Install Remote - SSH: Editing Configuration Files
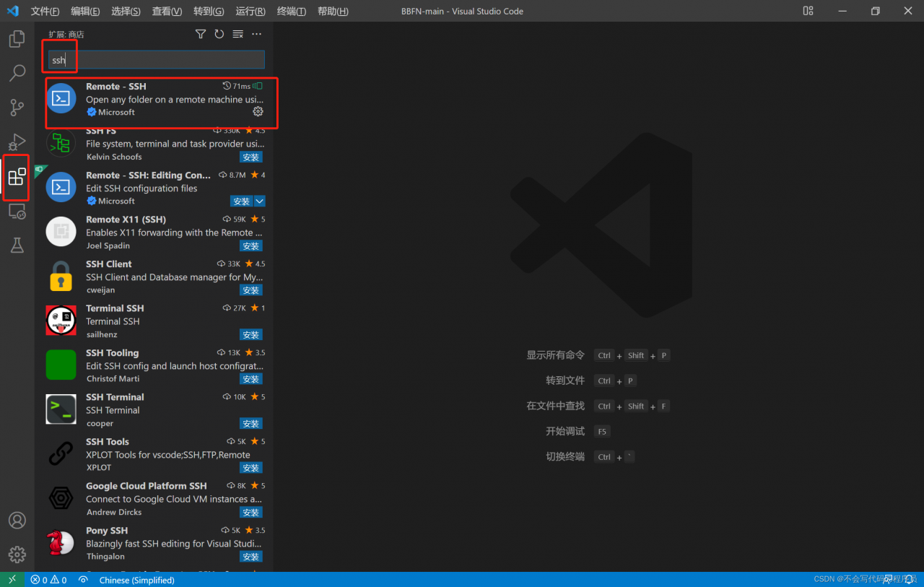The height and width of the screenshot is (587, 924). tap(242, 201)
